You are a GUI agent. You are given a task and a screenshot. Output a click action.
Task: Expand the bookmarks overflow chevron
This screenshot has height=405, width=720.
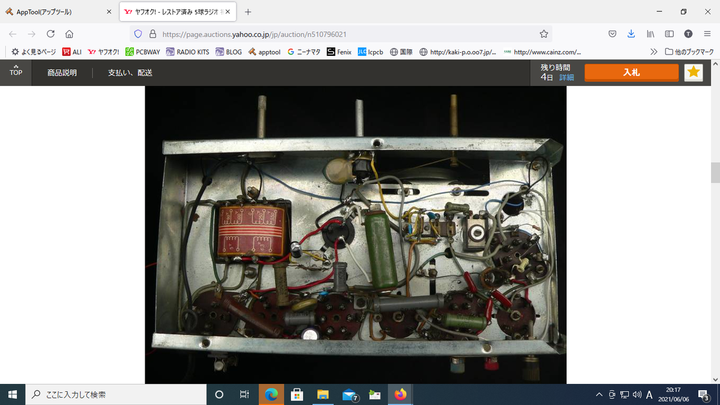[x=654, y=51]
